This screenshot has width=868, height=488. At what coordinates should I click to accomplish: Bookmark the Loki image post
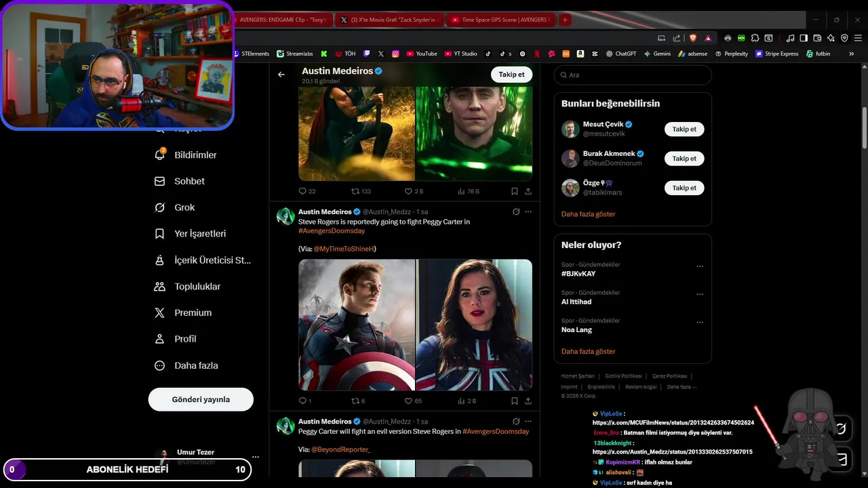point(515,191)
